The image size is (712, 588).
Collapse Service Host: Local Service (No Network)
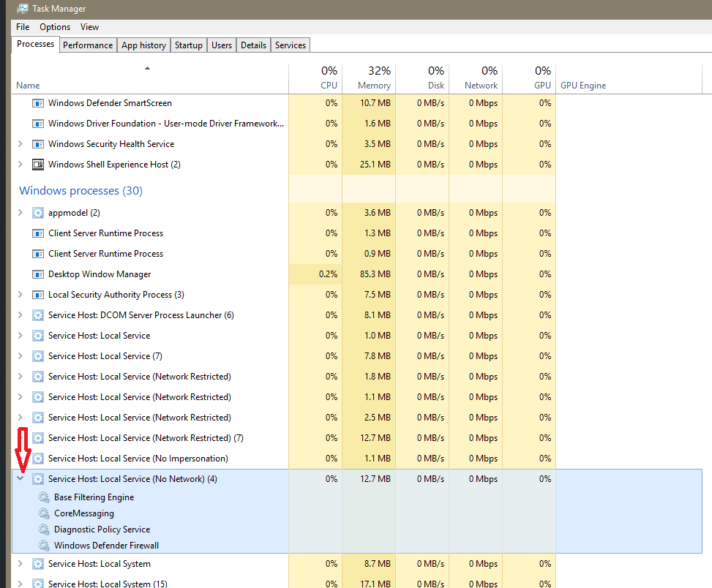point(20,479)
